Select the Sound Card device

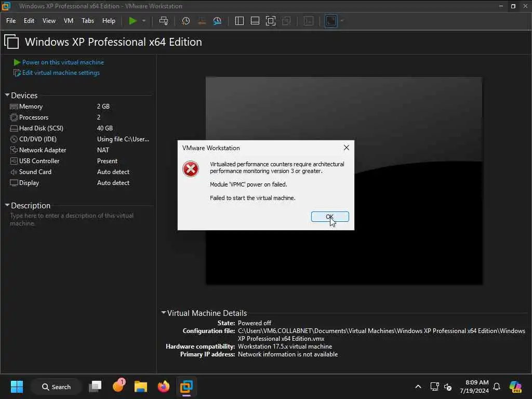[x=80, y=171]
